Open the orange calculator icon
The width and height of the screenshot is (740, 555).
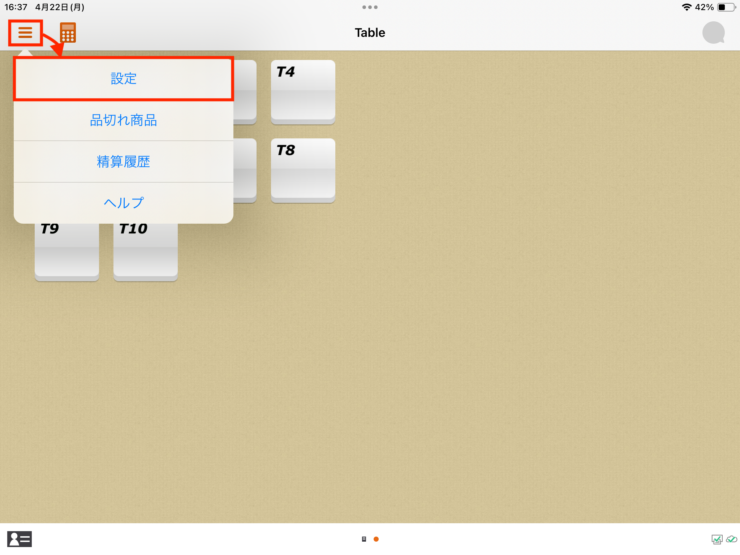68,33
